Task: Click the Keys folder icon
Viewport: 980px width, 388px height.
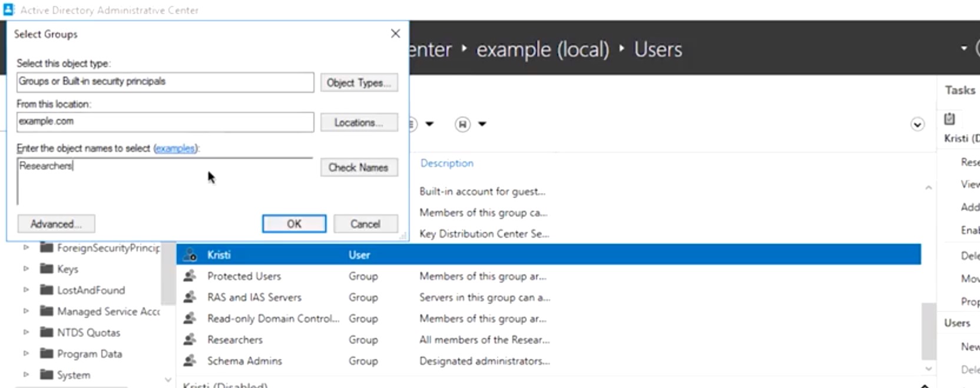Action: pyautogui.click(x=47, y=268)
